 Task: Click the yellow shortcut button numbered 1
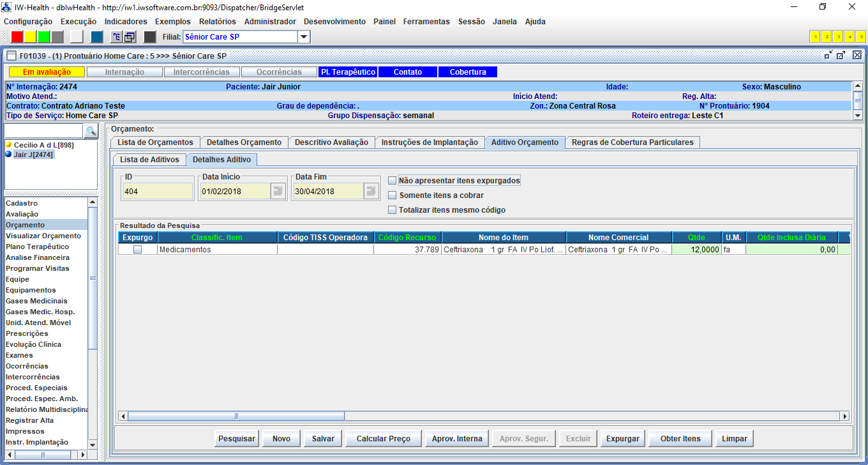[x=815, y=37]
